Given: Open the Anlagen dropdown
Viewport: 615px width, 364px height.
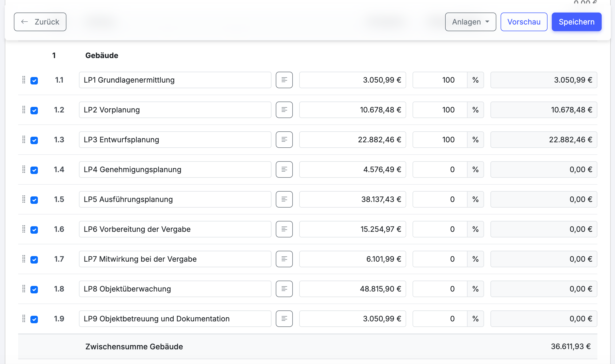Looking at the screenshot, I should (470, 22).
